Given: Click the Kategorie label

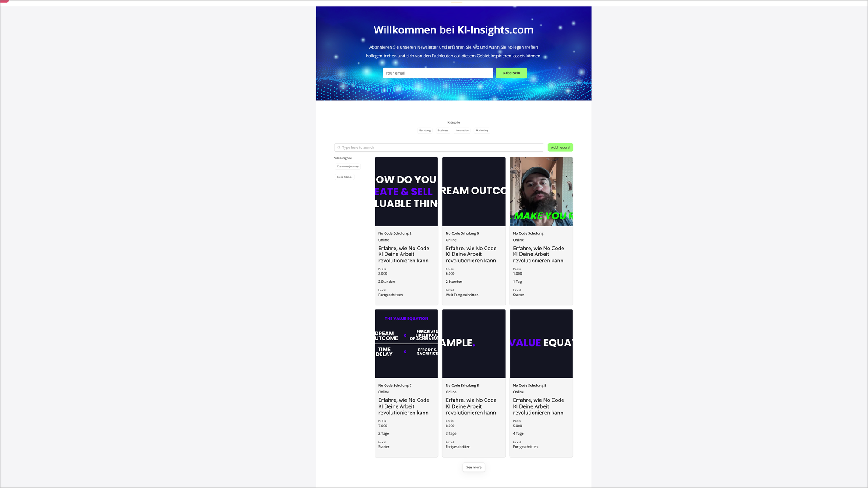Looking at the screenshot, I should click(454, 123).
